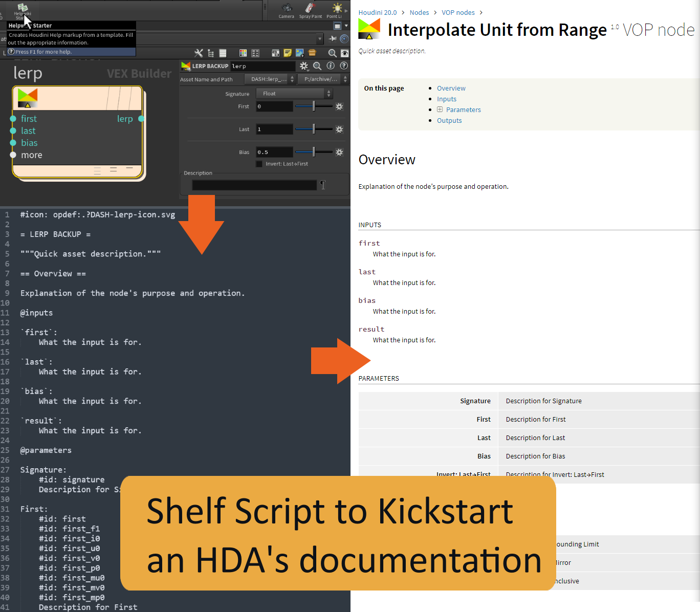The width and height of the screenshot is (700, 612).
Task: Click the parameter search magnifier icon
Action: [317, 66]
